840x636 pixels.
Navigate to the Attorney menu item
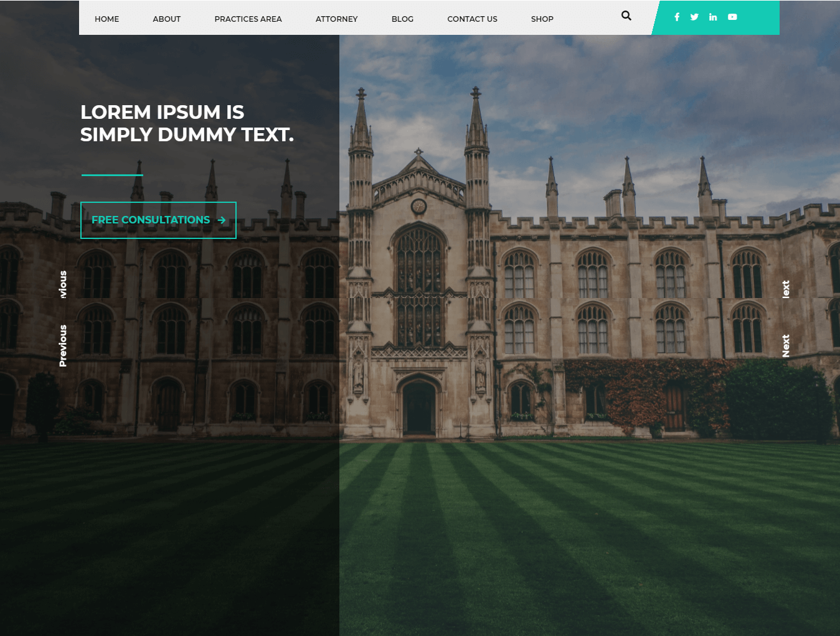336,19
